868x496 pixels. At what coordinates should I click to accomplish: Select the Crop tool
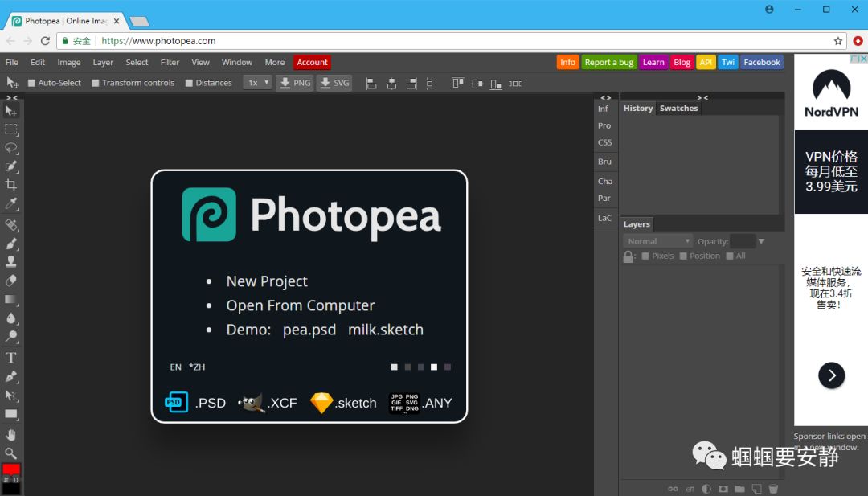tap(11, 186)
